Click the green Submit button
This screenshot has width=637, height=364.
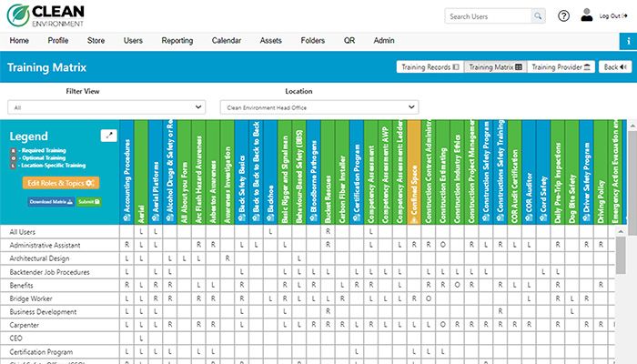click(89, 201)
